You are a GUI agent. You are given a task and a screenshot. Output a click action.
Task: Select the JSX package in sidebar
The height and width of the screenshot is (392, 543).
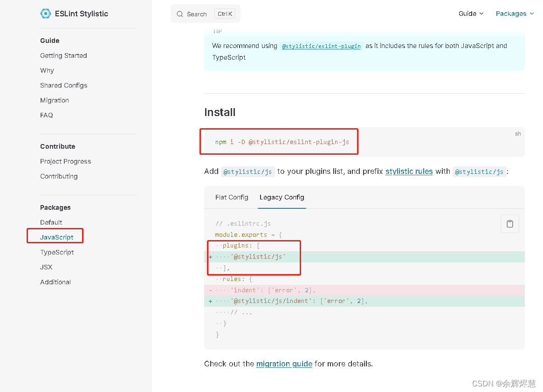(x=46, y=267)
